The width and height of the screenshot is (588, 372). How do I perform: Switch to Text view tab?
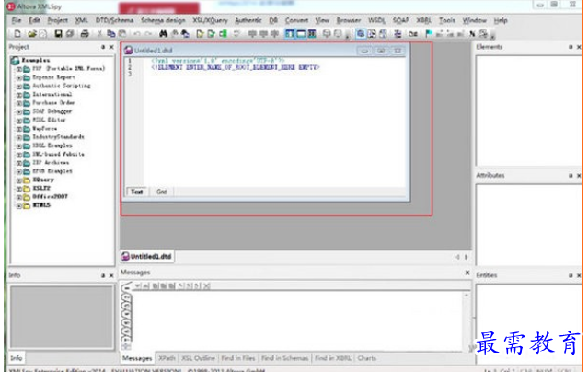pos(136,192)
